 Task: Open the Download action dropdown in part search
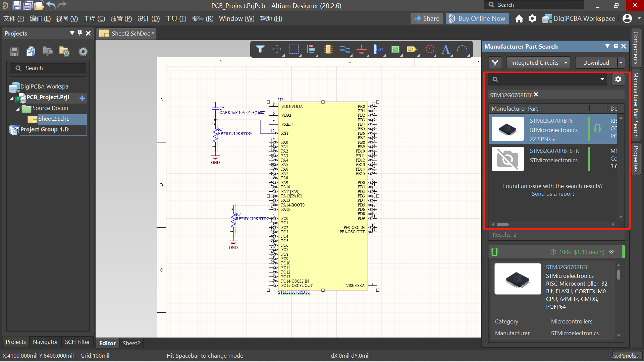[622, 63]
